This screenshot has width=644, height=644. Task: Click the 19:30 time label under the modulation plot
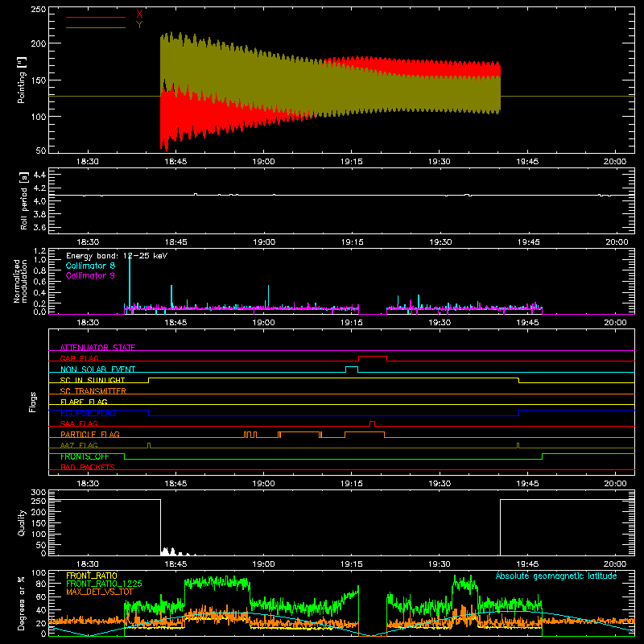point(440,323)
